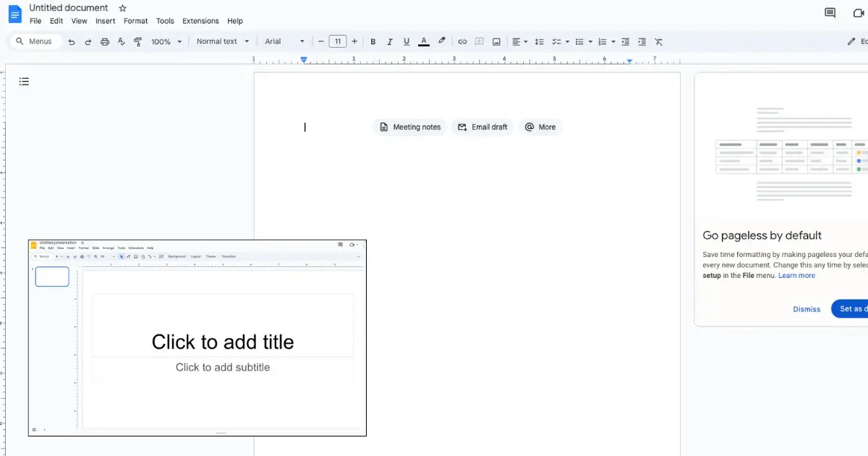The height and width of the screenshot is (456, 868).
Task: Open the More chip options
Action: pos(540,127)
